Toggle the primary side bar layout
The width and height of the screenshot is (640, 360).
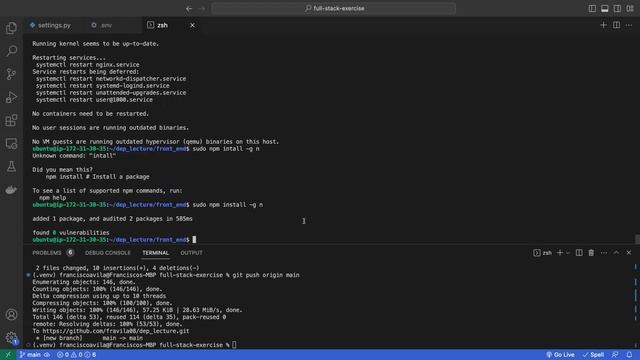pyautogui.click(x=592, y=9)
